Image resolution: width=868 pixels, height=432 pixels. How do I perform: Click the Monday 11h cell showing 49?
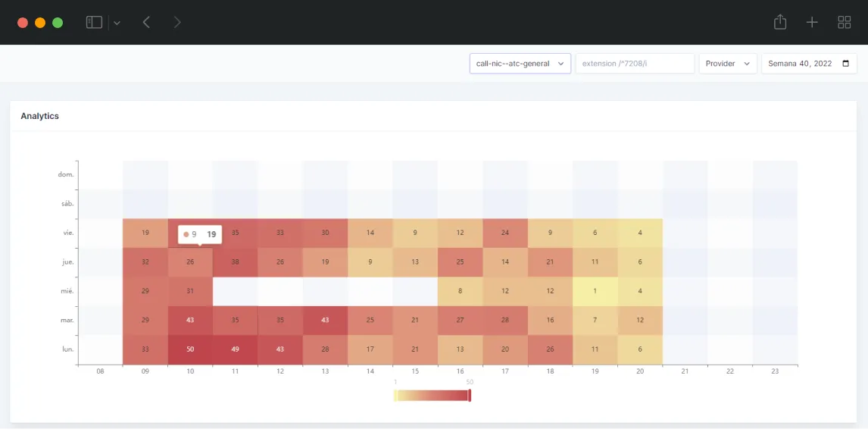click(x=235, y=349)
